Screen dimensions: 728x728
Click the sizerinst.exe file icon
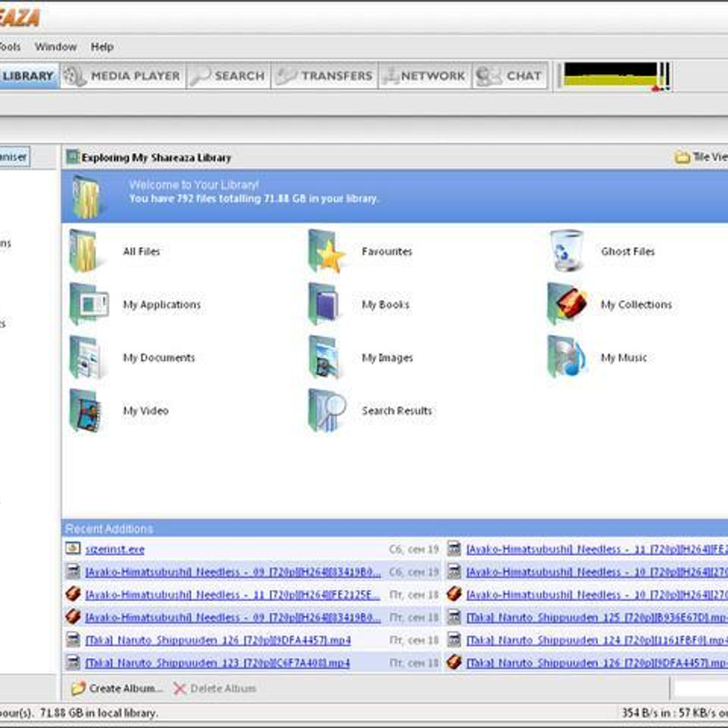click(x=73, y=548)
